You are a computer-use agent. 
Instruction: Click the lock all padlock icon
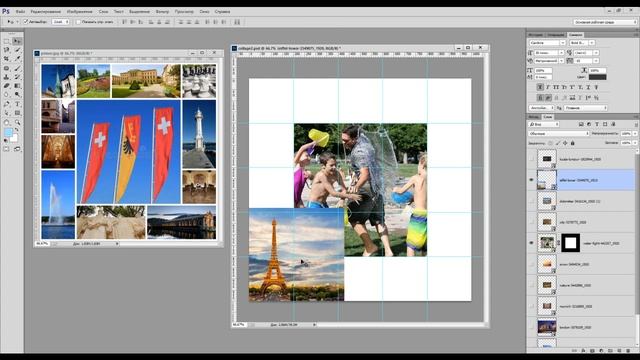pyautogui.click(x=573, y=143)
